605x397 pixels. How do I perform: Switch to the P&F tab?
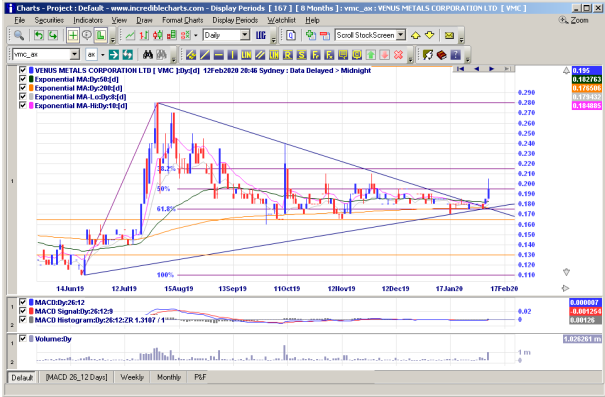coord(200,377)
